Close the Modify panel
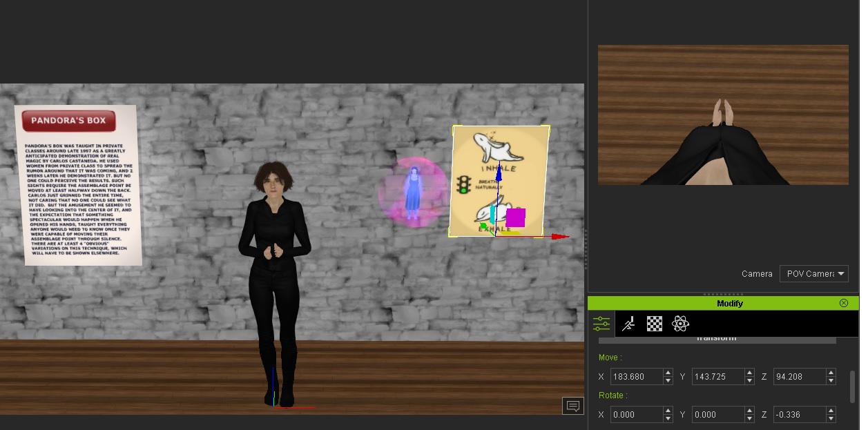The image size is (868, 430). pos(843,303)
